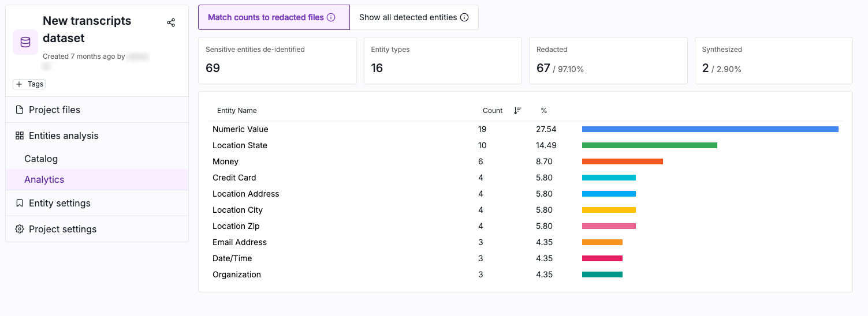Select the Credit Card entity row
Image resolution: width=868 pixels, height=316 pixels.
pyautogui.click(x=234, y=178)
